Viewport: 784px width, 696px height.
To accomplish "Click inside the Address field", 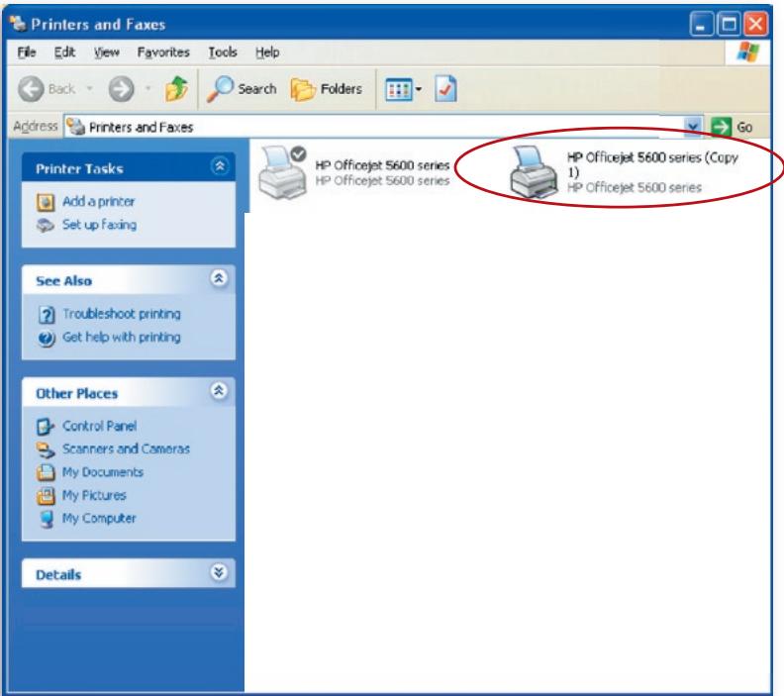I will click(383, 127).
